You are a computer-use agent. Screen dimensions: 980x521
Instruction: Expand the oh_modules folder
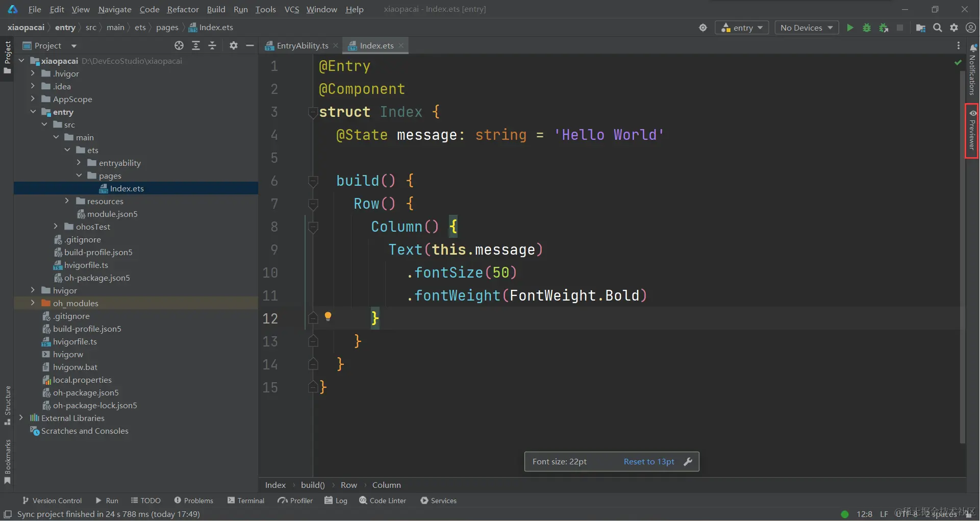33,303
